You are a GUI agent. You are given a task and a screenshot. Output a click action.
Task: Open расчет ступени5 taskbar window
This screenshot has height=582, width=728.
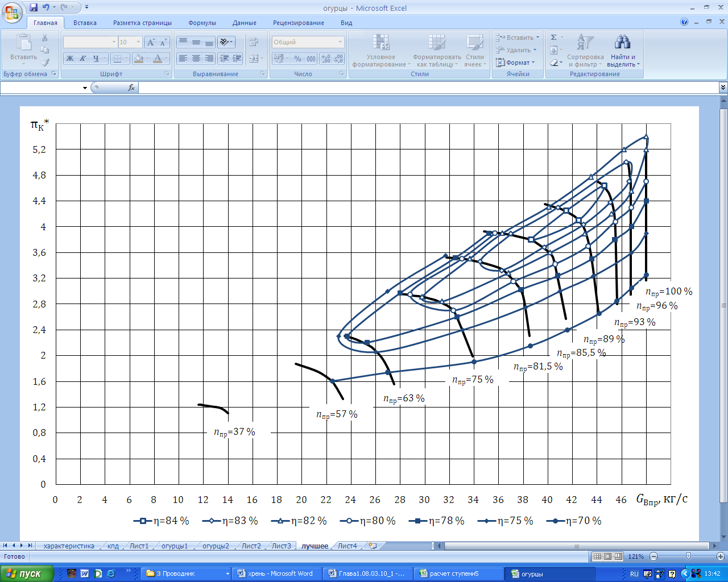pos(458,573)
